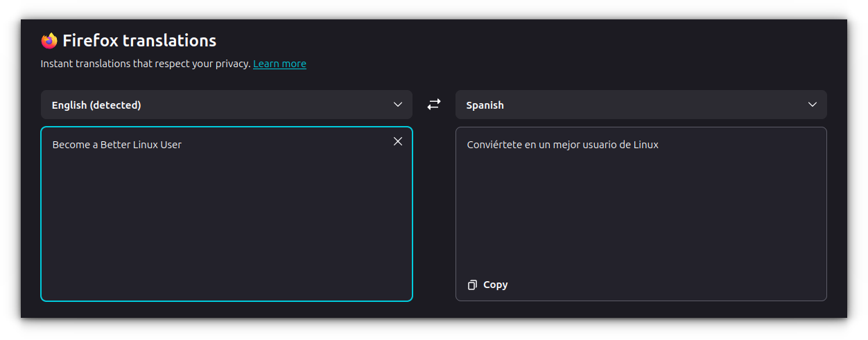Click the 'Firefox translations' heading
Viewport: 868px width, 340px height.
click(x=139, y=41)
